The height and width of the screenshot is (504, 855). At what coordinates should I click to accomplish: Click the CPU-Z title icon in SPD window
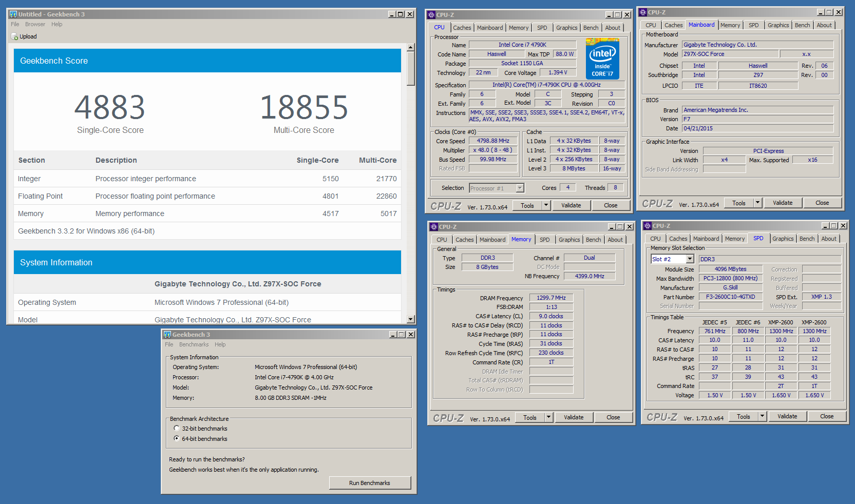pos(648,226)
